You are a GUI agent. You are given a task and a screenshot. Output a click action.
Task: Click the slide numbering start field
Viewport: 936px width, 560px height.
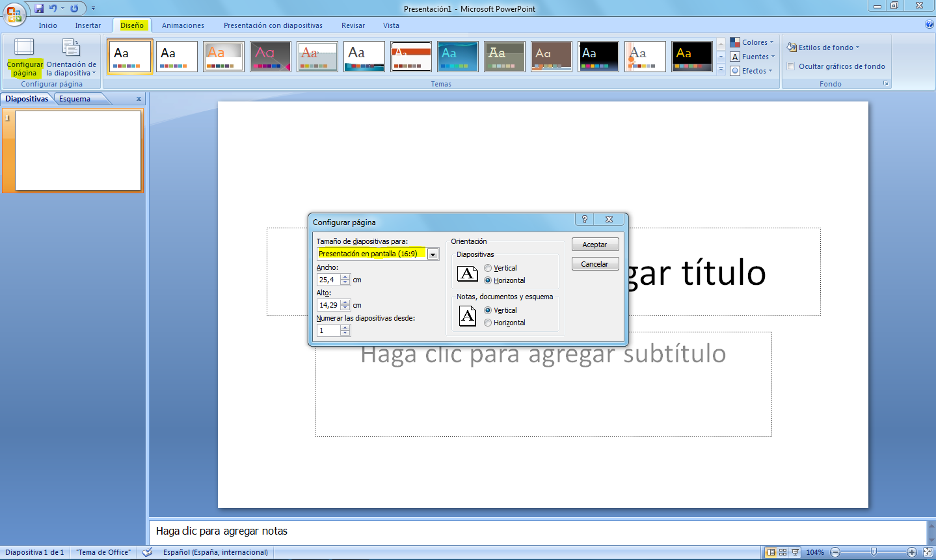point(328,330)
